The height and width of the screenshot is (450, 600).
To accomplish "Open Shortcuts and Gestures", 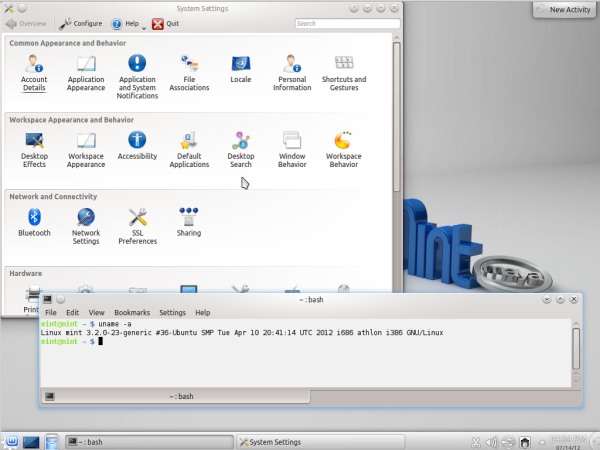I will click(344, 71).
